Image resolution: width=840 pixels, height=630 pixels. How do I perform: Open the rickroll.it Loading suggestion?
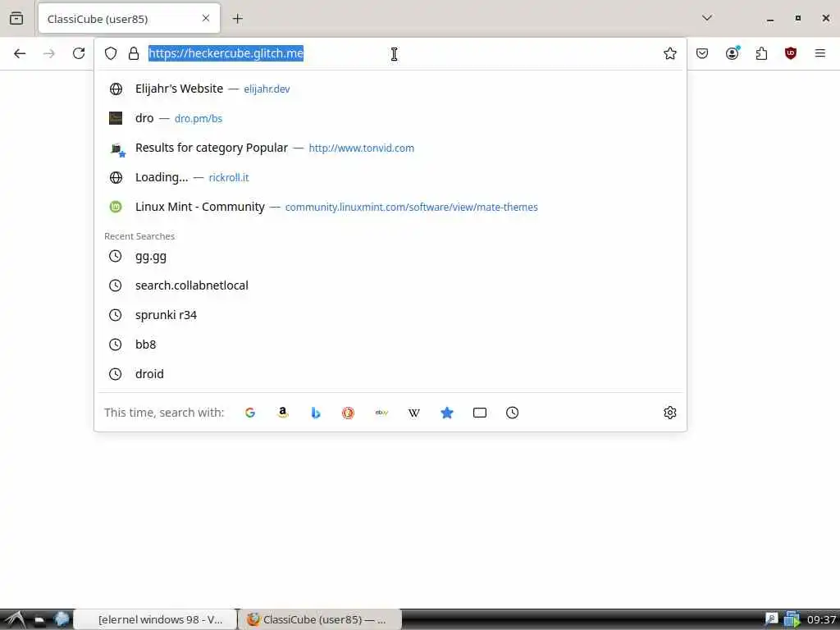point(390,177)
